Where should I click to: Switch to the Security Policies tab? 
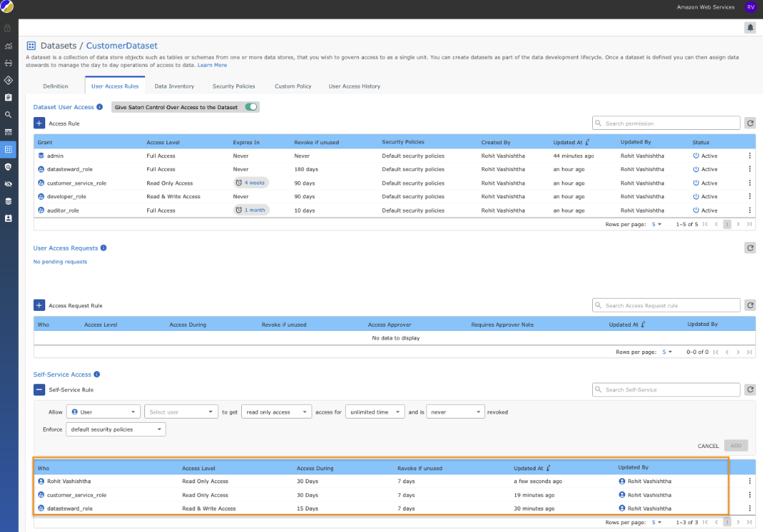233,86
